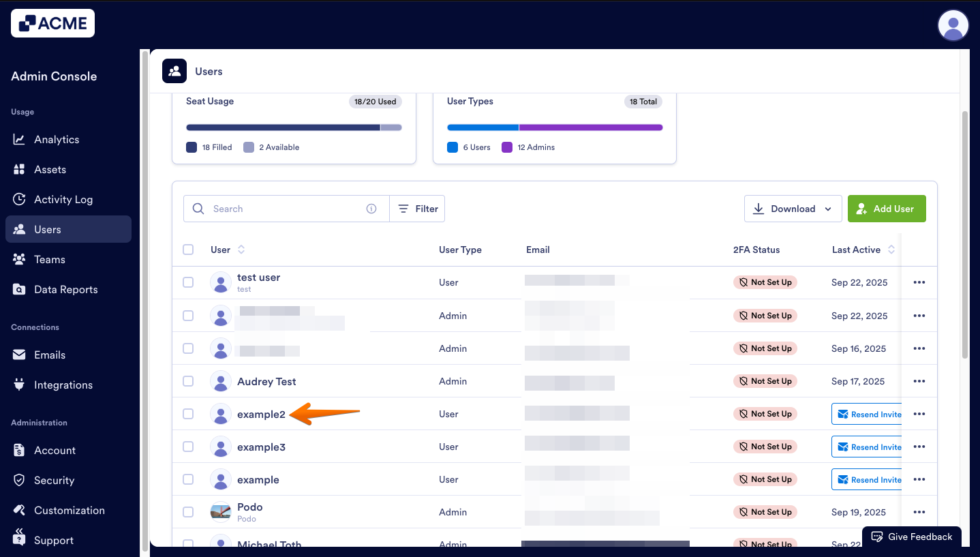980x557 pixels.
Task: Open three-dot menu for Audrey Test
Action: click(919, 381)
